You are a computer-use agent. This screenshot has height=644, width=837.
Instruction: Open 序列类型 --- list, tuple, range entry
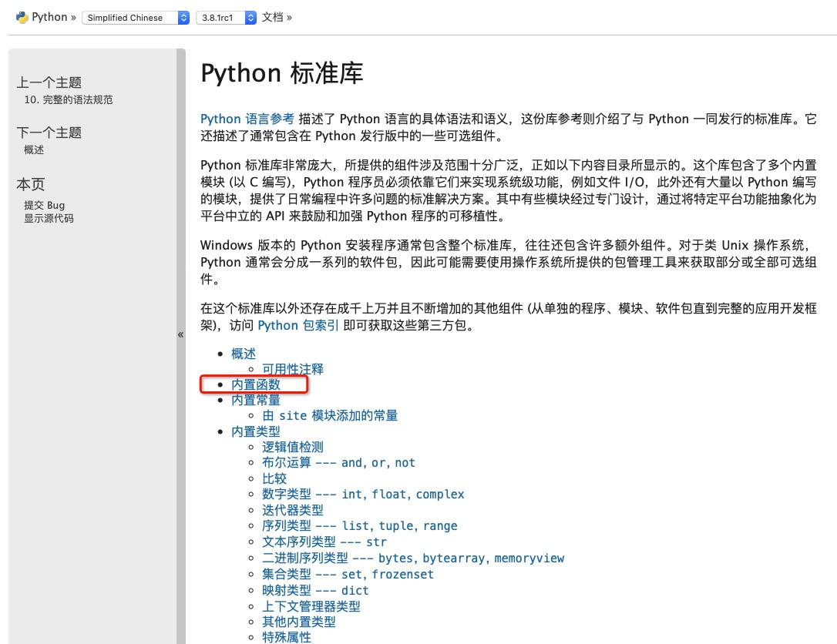360,525
